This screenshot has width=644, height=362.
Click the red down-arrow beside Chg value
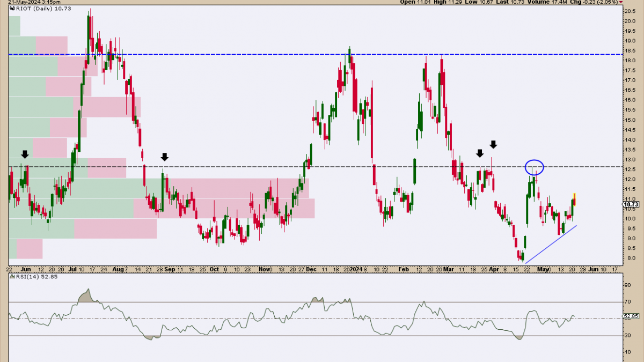[x=621, y=2]
